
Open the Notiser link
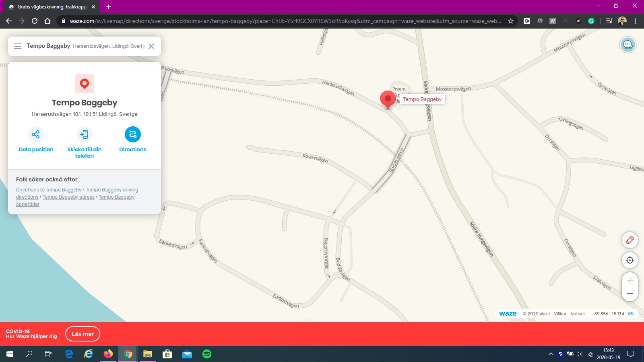(578, 314)
